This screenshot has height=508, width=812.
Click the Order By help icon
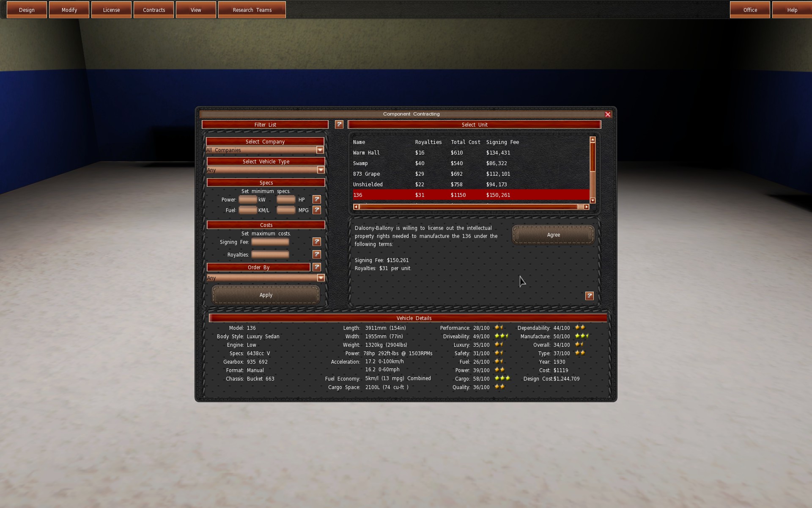click(316, 267)
